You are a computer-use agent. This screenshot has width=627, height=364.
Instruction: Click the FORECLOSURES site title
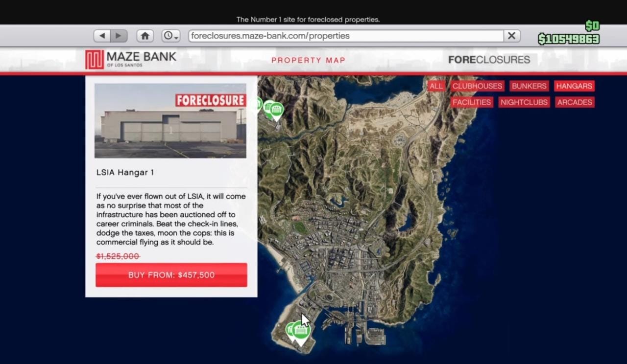coord(489,60)
